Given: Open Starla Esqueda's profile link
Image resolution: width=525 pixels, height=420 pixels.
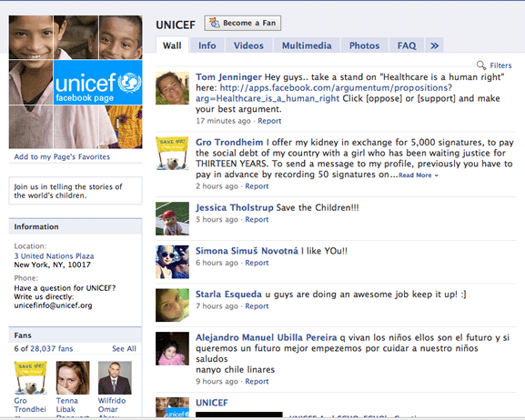Looking at the screenshot, I should click(228, 295).
